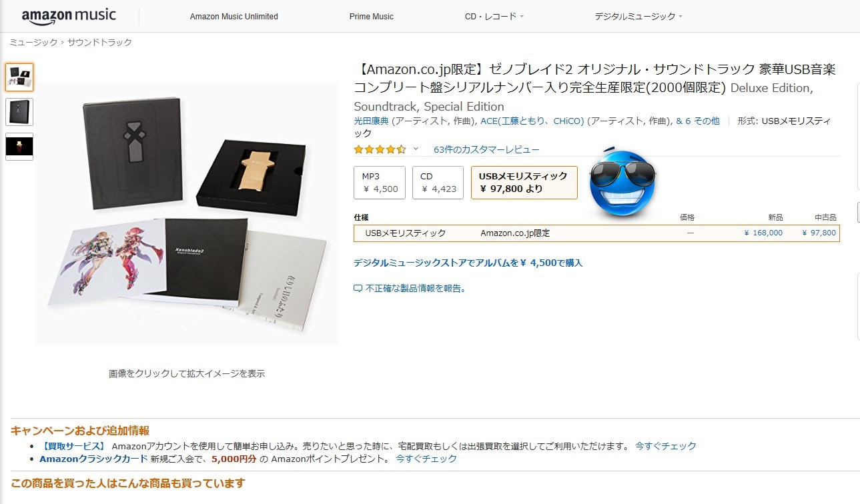Screen dimensions: 860x504
Task: Click the Amazon Music logo
Action: (x=69, y=16)
